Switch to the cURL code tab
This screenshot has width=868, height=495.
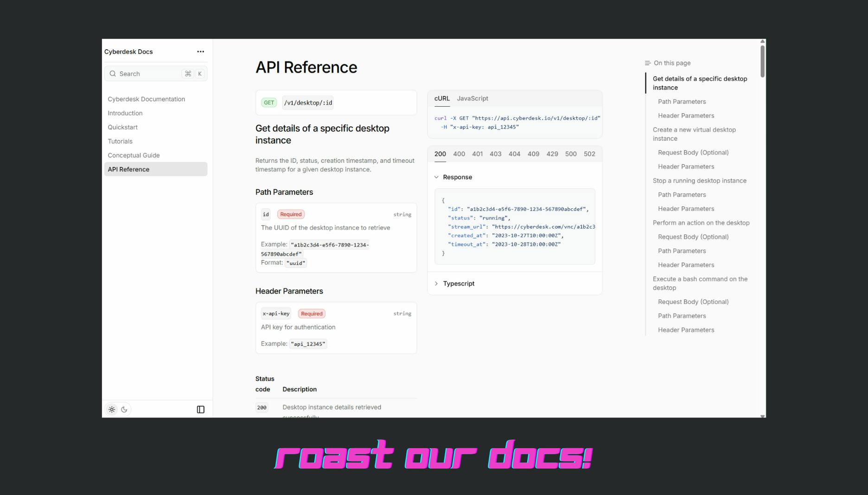(442, 98)
